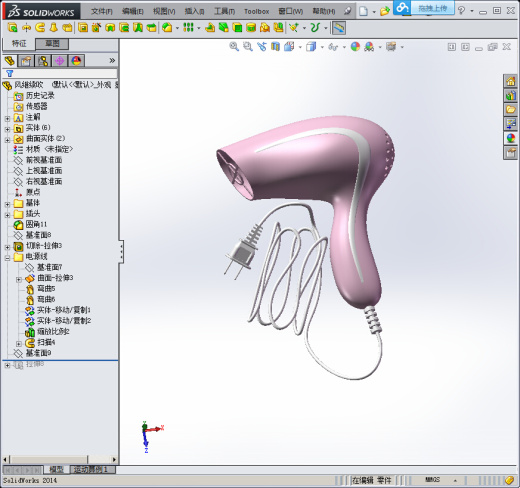Select the Revolved Cut tool

coord(110,28)
